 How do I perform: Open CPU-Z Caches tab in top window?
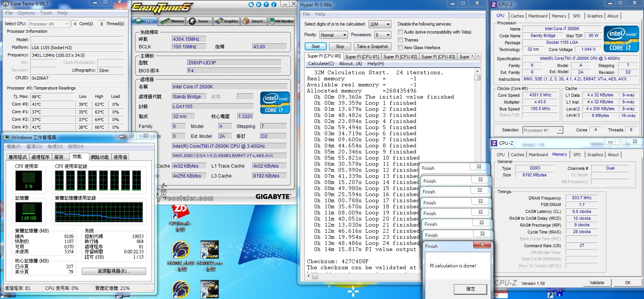point(517,16)
